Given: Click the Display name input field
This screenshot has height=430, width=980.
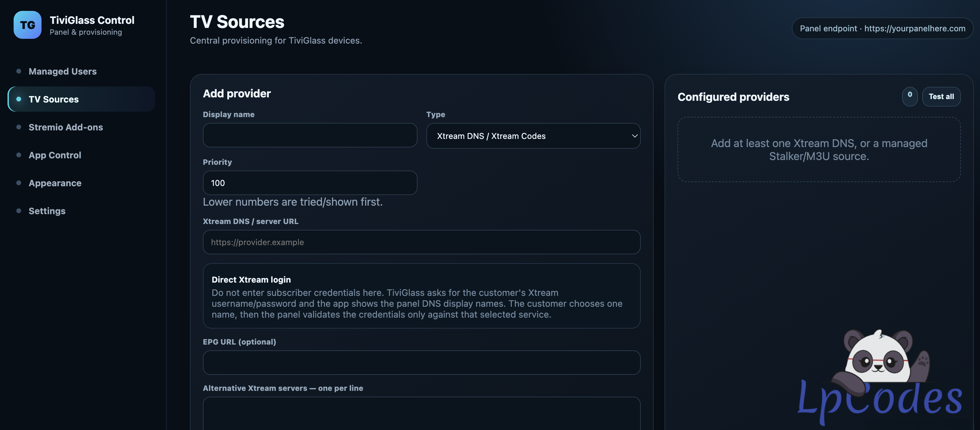Looking at the screenshot, I should coord(310,135).
